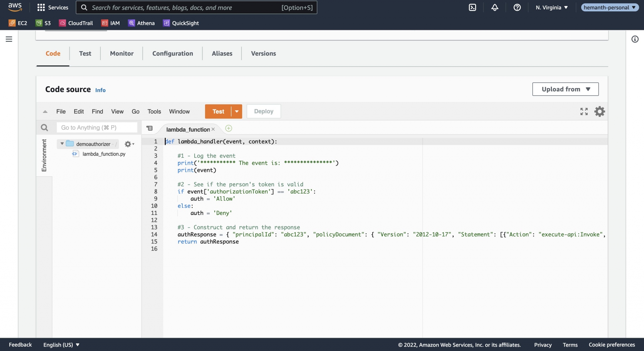
Task: Click the CloudTrail favorites shortcut
Action: [x=76, y=23]
